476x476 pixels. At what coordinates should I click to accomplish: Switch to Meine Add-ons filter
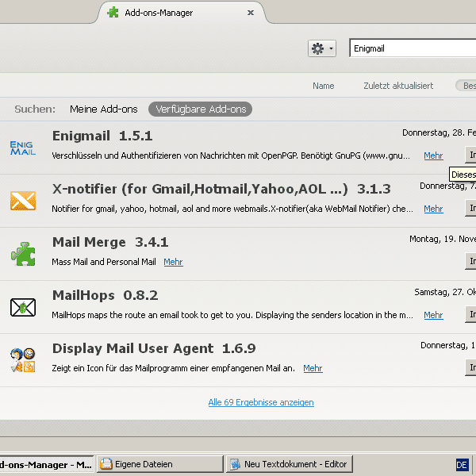[103, 109]
